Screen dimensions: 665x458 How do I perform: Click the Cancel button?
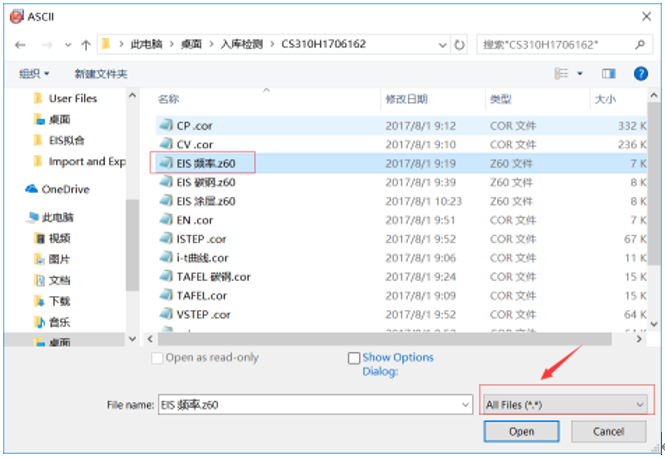coord(609,431)
